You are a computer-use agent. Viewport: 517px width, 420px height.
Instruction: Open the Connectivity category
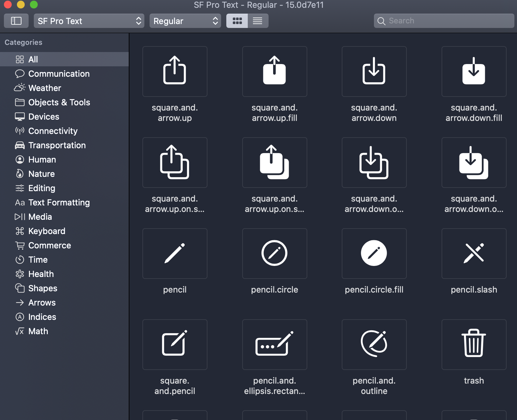pyautogui.click(x=64, y=131)
